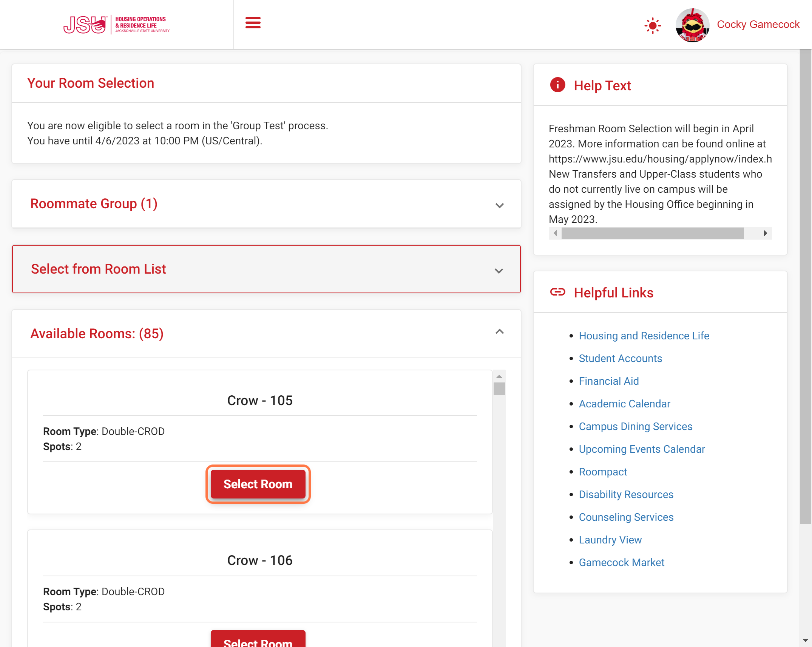Viewport: 812px width, 647px height.
Task: Click left arrow of Help Text scrollbar
Action: click(555, 233)
